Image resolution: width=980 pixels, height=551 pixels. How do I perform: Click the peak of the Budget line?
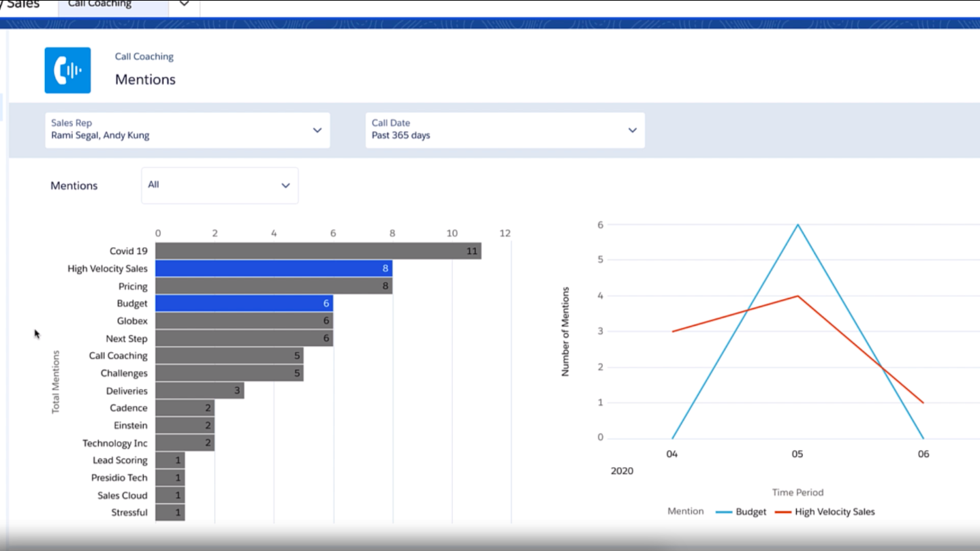pos(797,224)
